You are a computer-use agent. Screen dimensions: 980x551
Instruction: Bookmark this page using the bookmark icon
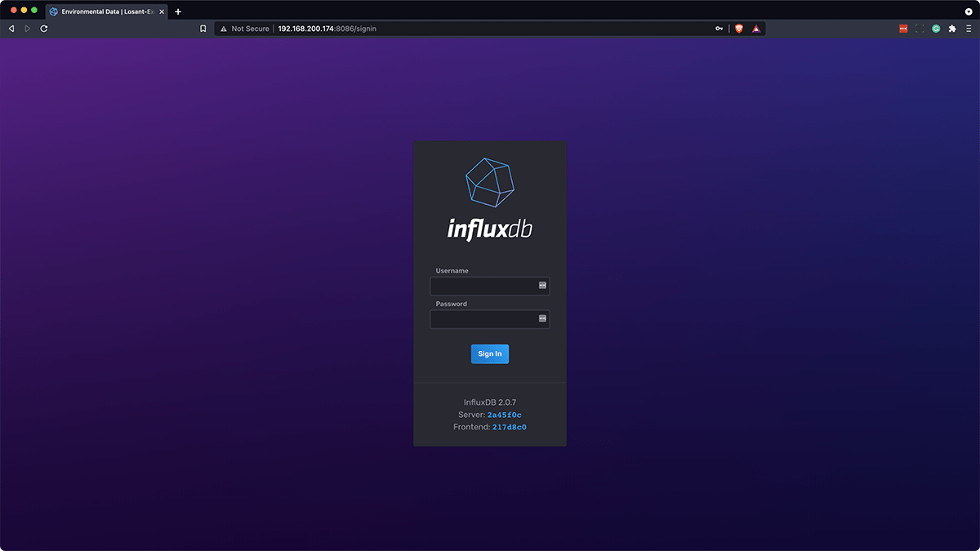(x=203, y=29)
